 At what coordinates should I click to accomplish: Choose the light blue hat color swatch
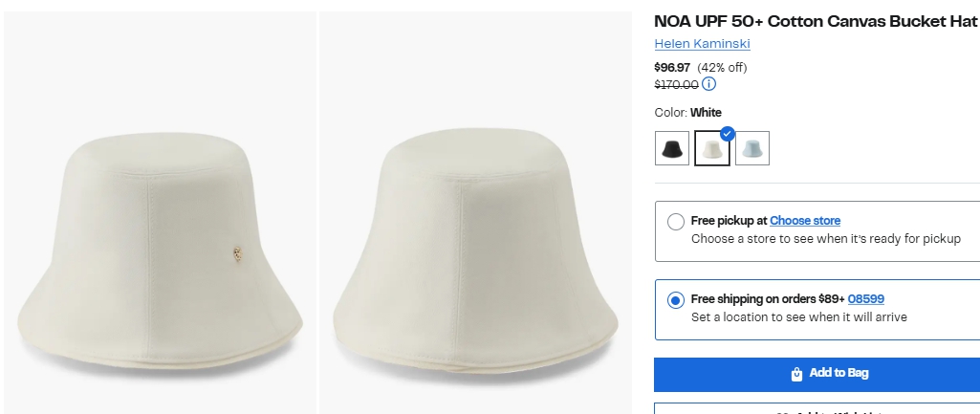point(752,148)
